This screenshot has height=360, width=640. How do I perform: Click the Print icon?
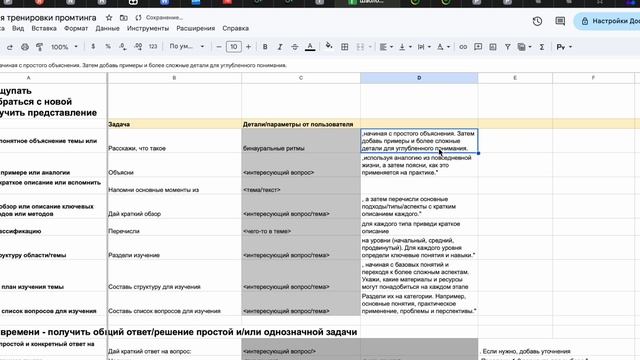click(25, 47)
